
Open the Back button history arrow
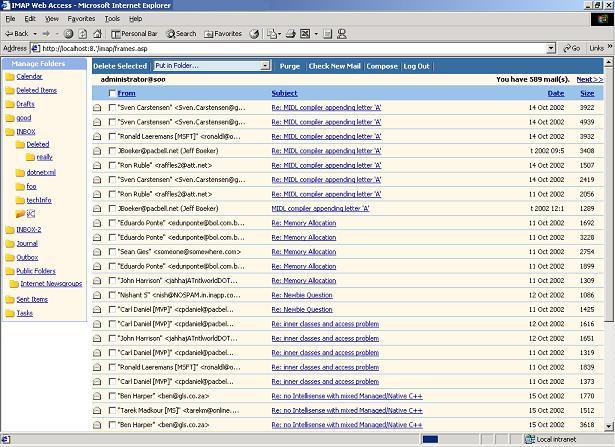coord(35,34)
